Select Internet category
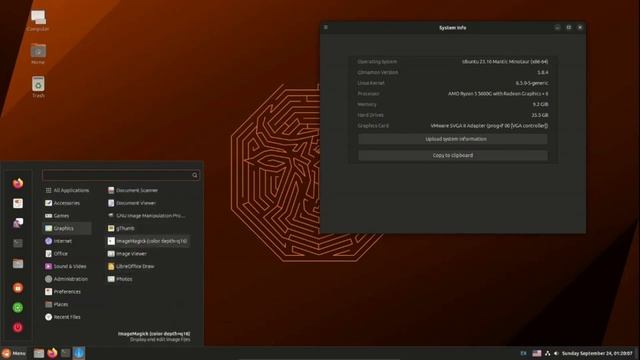This screenshot has height=360, width=640. [67, 241]
